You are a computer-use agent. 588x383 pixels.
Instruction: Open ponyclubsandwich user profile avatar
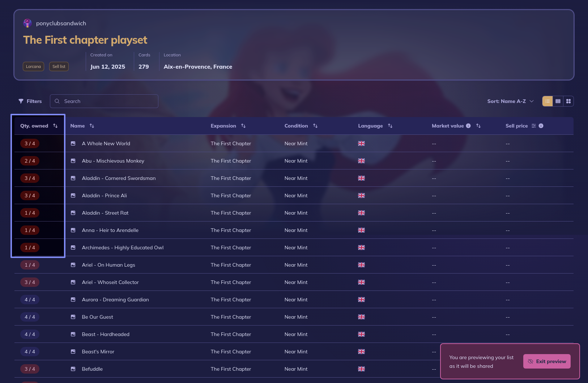tap(27, 23)
